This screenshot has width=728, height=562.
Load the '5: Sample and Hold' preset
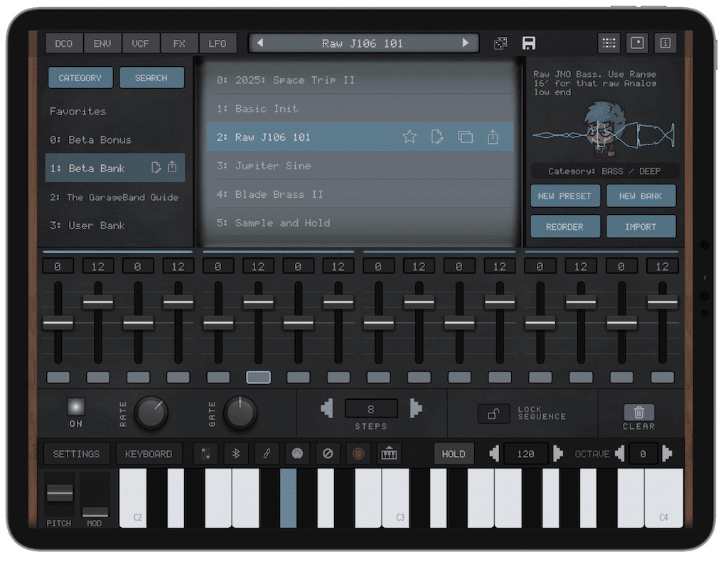pyautogui.click(x=360, y=223)
